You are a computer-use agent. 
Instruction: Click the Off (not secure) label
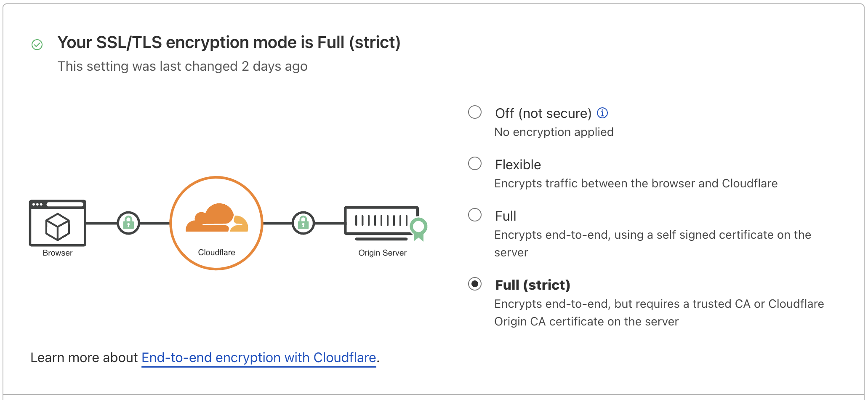click(543, 113)
